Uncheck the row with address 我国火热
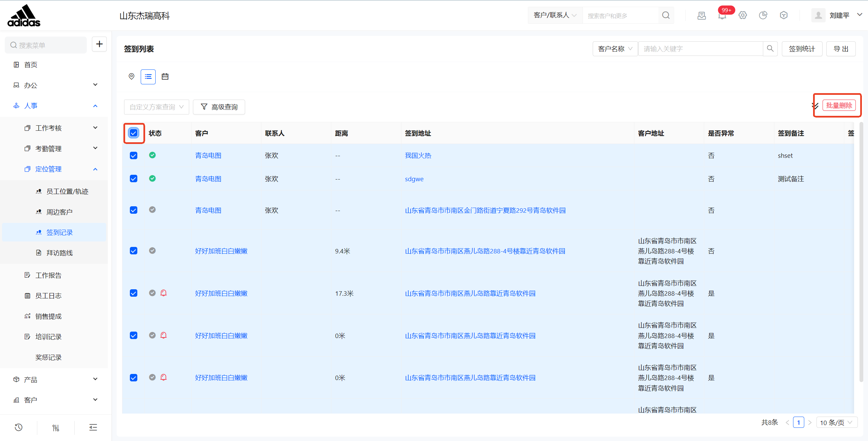The image size is (868, 441). click(x=134, y=155)
